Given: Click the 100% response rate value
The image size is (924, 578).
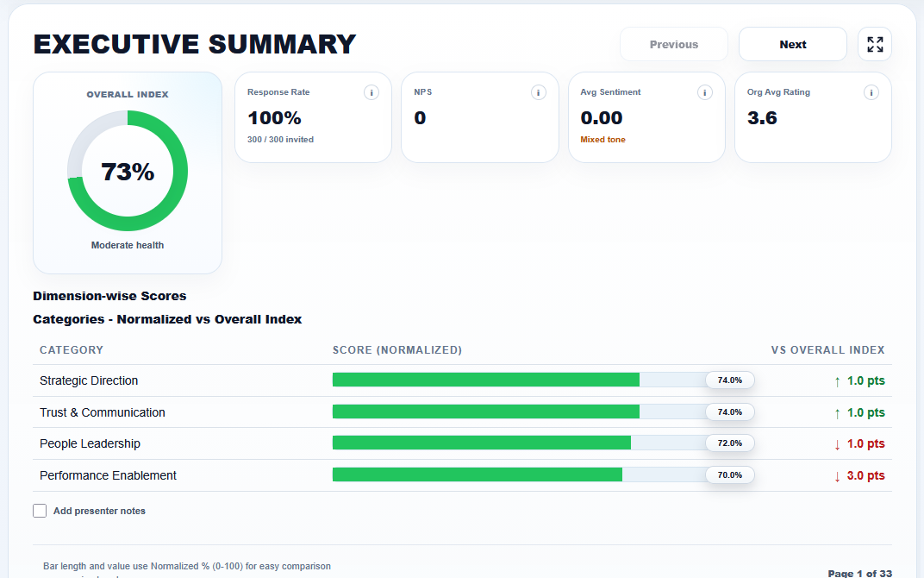Looking at the screenshot, I should click(274, 118).
